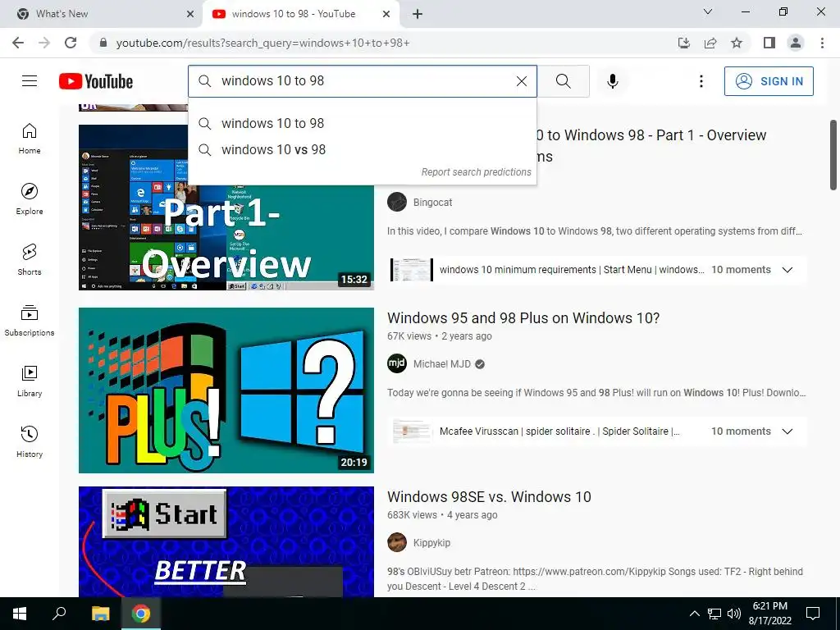840x630 pixels.
Task: Open File Explorer from taskbar
Action: click(100, 614)
